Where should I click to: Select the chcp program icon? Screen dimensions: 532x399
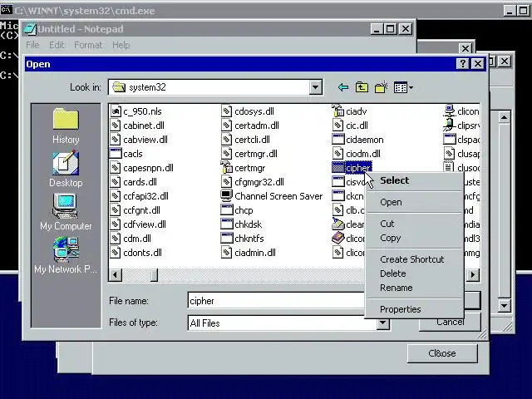(x=227, y=210)
